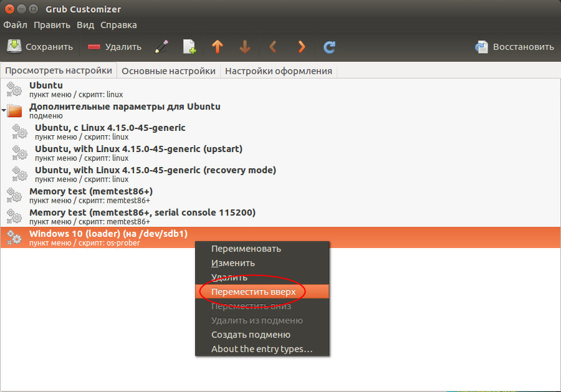Open the Править menu
The image size is (561, 392).
point(52,25)
